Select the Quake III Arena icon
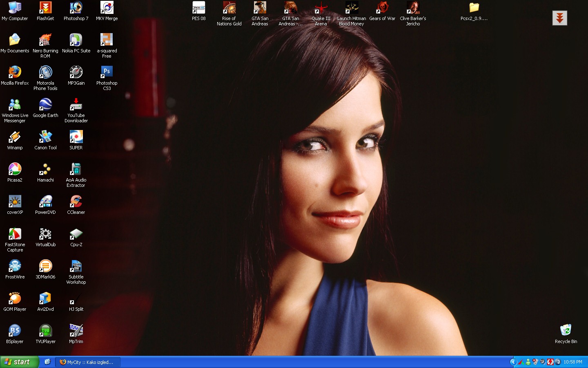The image size is (588, 368). coord(321,14)
